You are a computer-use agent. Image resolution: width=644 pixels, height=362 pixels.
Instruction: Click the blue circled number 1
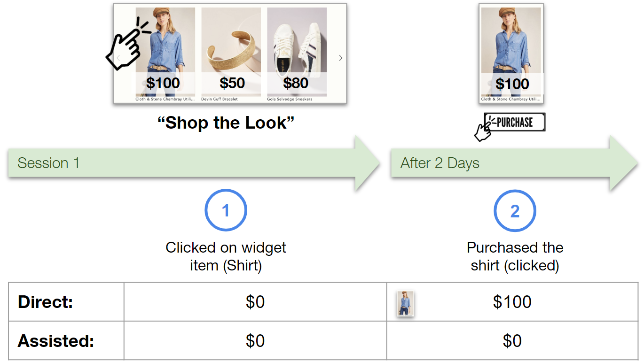coord(226,210)
